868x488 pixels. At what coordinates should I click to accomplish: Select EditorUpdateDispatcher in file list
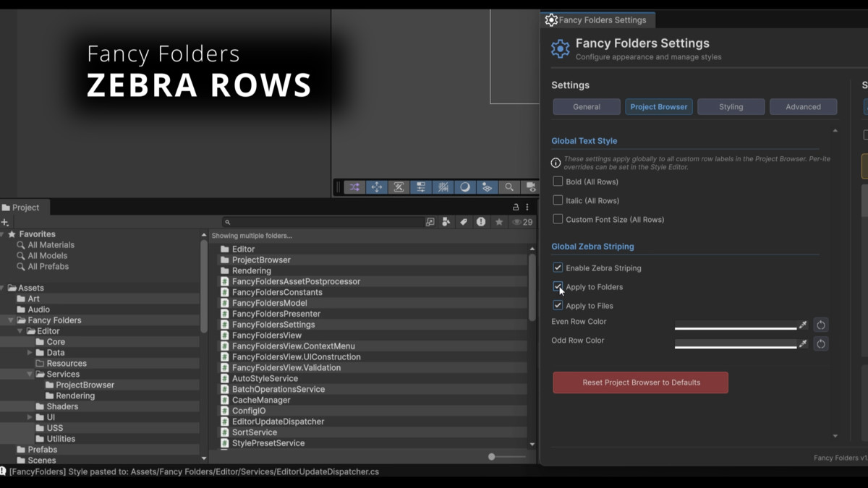[278, 421]
